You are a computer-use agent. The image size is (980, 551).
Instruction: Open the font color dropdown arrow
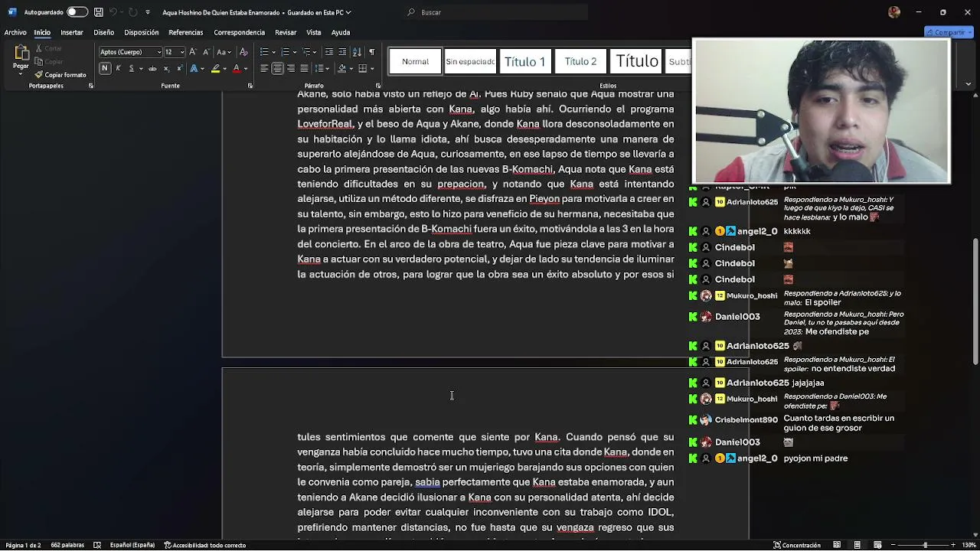[244, 69]
